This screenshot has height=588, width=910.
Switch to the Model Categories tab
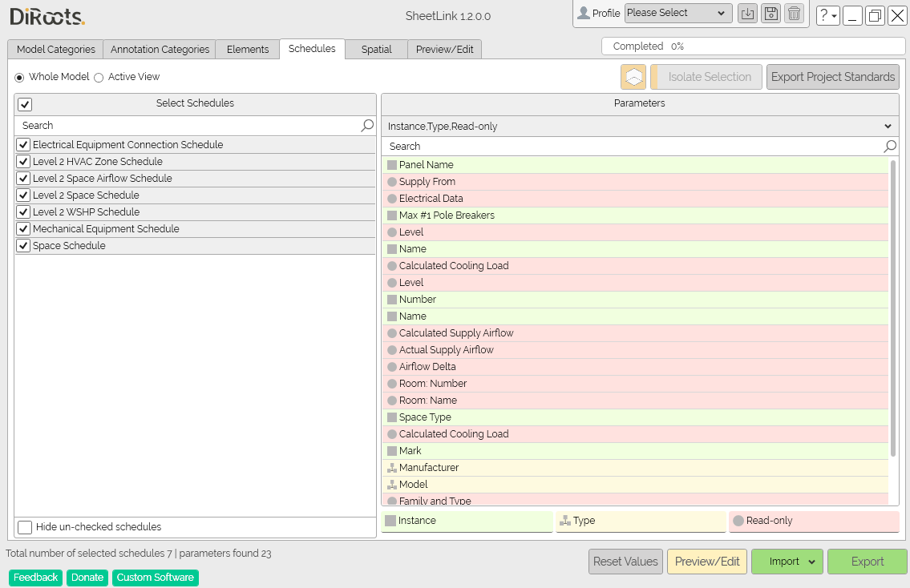tap(55, 50)
